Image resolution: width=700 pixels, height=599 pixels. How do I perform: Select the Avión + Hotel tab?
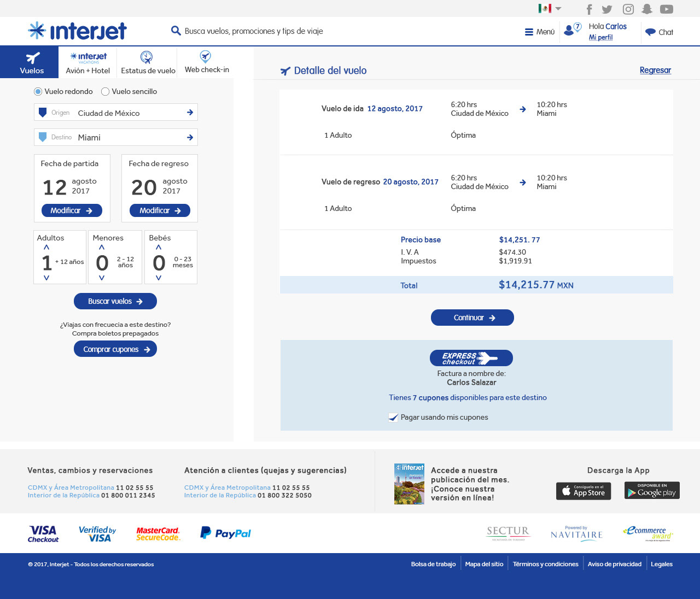tap(88, 62)
